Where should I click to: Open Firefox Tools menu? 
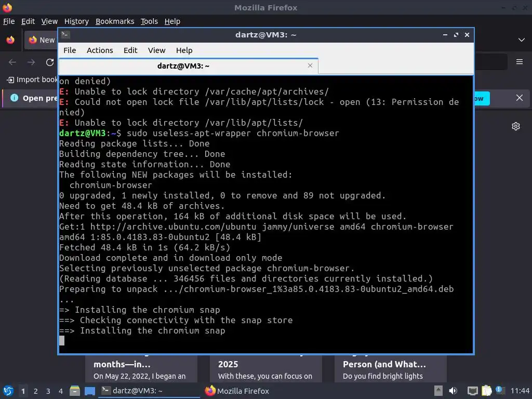149,21
